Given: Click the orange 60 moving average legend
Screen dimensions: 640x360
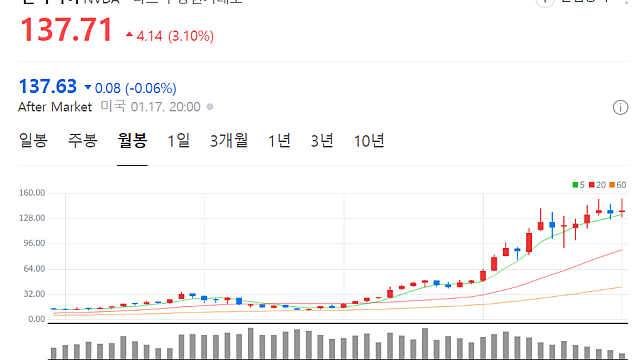Looking at the screenshot, I should click(618, 185).
